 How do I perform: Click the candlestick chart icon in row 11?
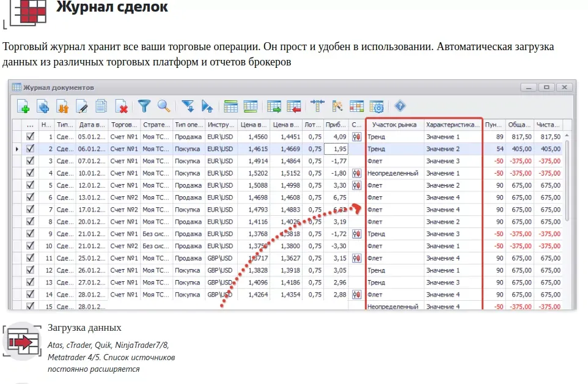click(x=356, y=258)
